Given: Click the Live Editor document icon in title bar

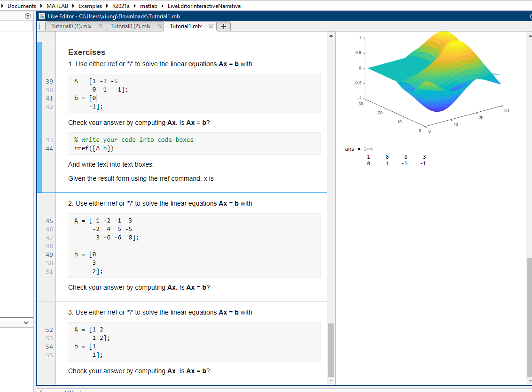Looking at the screenshot, I should 41,15.
